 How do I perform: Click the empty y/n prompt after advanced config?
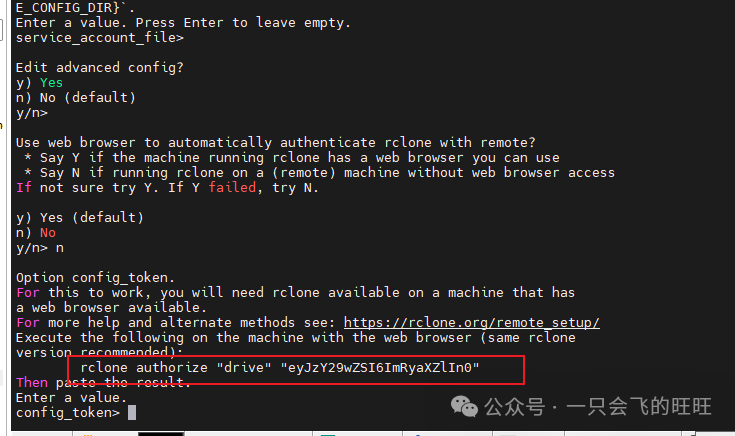pos(32,113)
